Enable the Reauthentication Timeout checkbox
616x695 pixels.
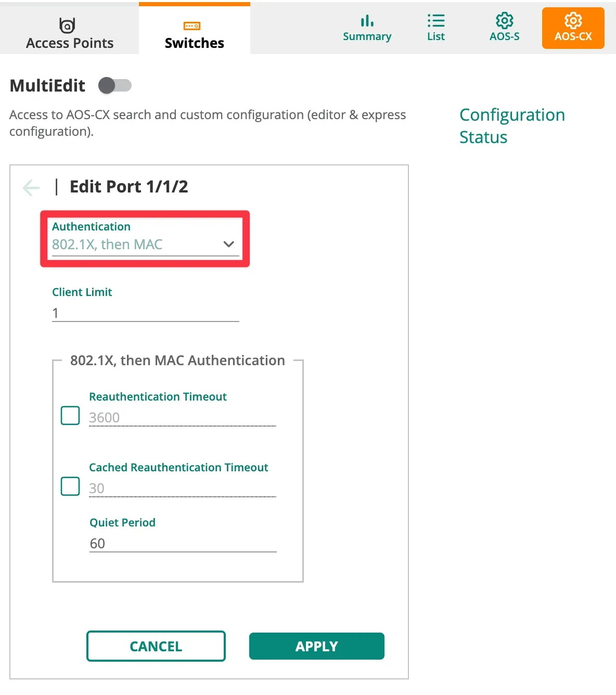[70, 416]
